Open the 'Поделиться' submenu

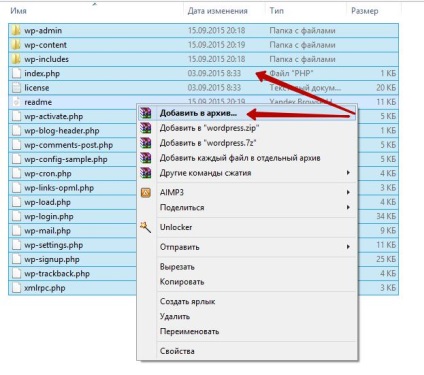click(x=247, y=208)
